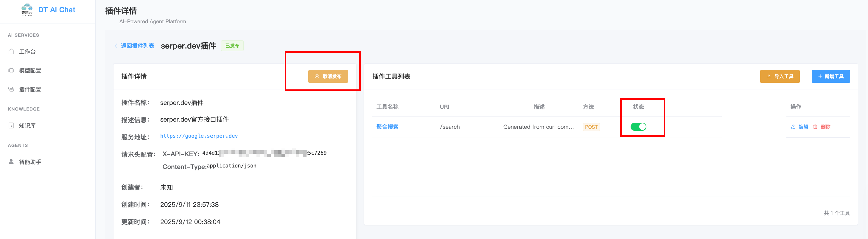Go back via 返回插件列表 link
Image resolution: width=868 pixels, height=239 pixels.
pyautogui.click(x=138, y=46)
